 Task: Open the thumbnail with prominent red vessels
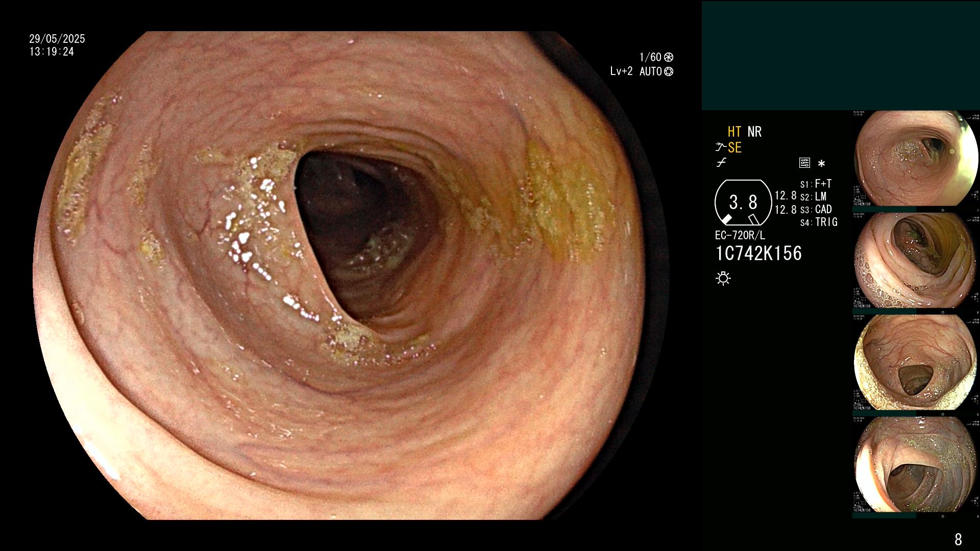[916, 363]
